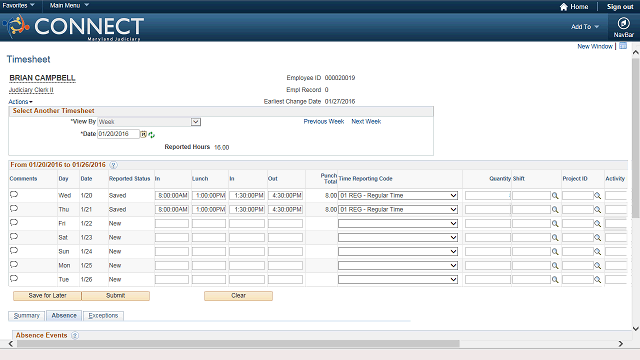Switch to the Summary tab

(x=27, y=316)
